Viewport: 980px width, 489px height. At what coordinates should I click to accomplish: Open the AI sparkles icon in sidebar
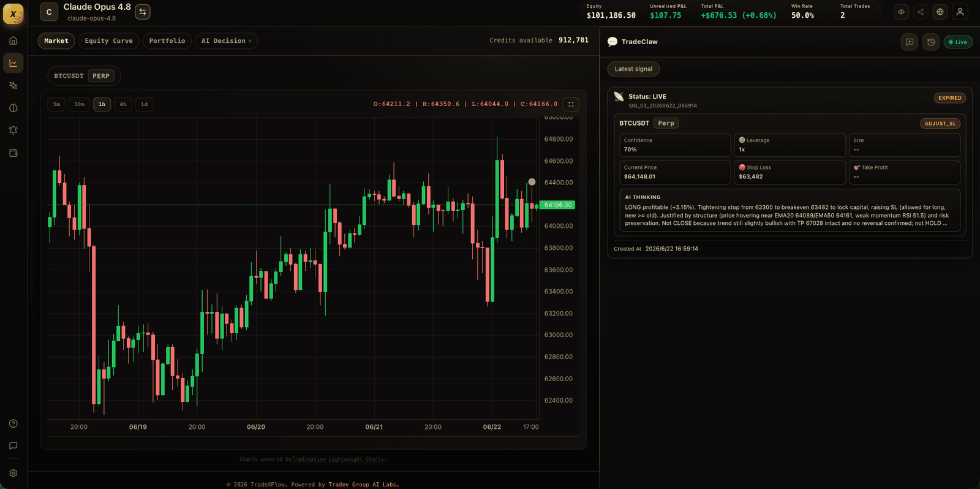(x=13, y=86)
